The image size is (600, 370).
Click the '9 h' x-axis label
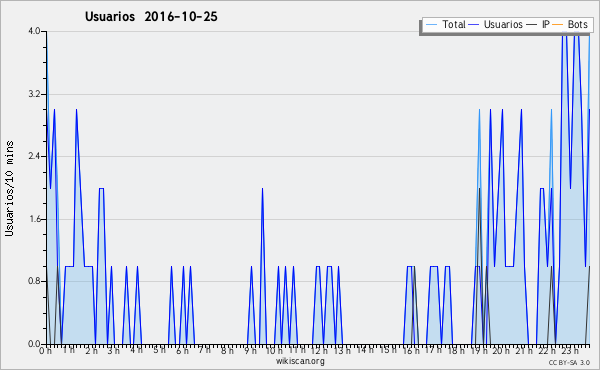point(250,351)
